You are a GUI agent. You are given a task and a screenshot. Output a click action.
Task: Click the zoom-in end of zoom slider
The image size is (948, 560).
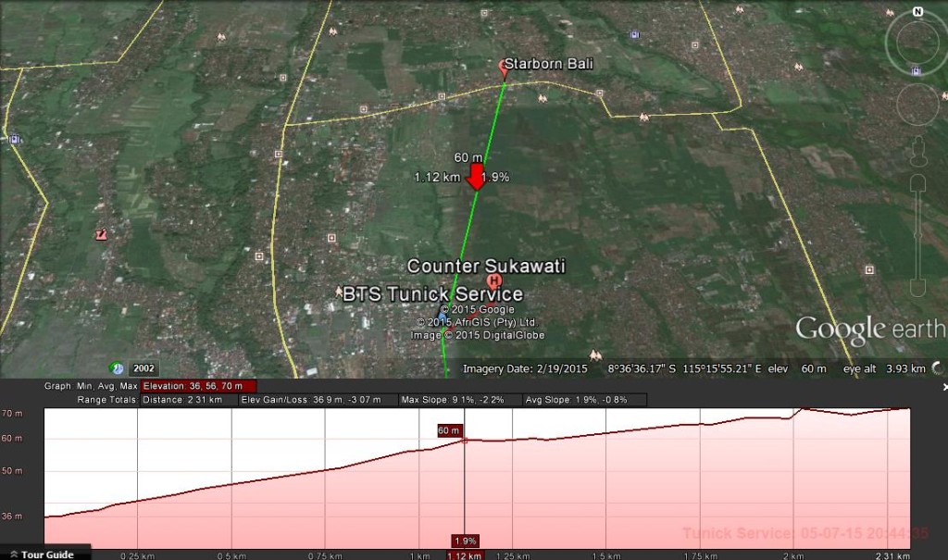click(x=918, y=181)
